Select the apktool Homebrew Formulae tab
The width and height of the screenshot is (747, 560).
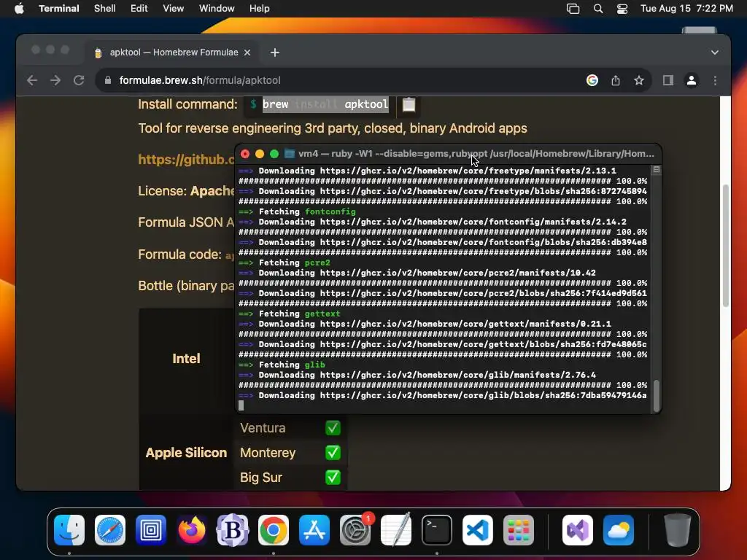point(172,52)
